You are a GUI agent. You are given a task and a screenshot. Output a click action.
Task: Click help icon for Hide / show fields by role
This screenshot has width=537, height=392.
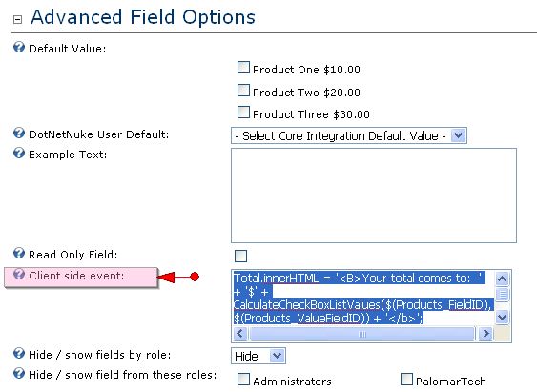19,353
